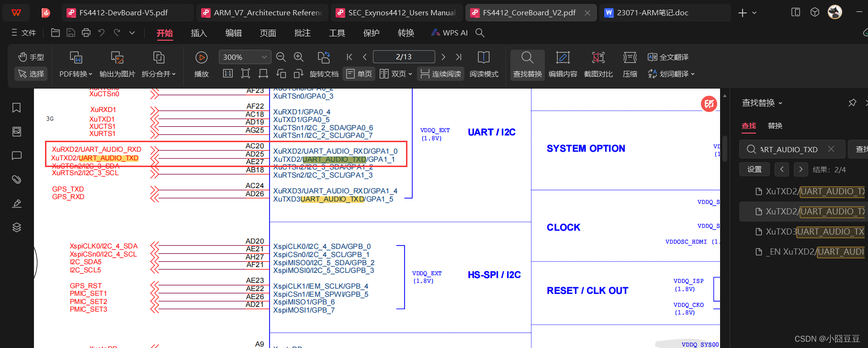This screenshot has height=348, width=868.
Task: Open the 300% zoom level combo box
Action: coord(245,57)
